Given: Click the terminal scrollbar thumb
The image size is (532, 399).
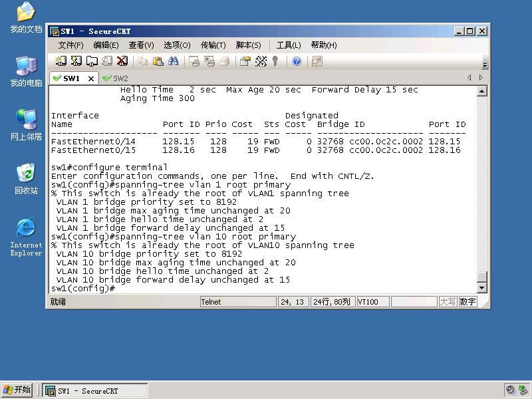Looking at the screenshot, I should (x=482, y=277).
